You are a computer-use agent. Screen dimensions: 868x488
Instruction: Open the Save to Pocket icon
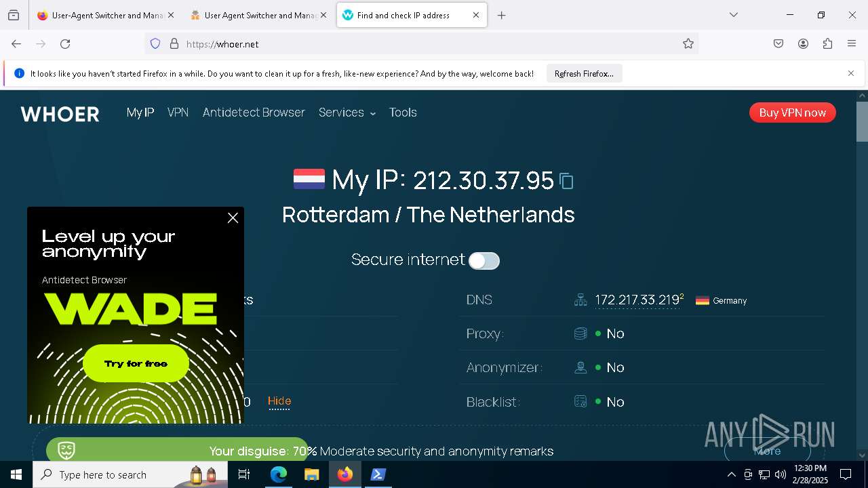click(x=778, y=44)
